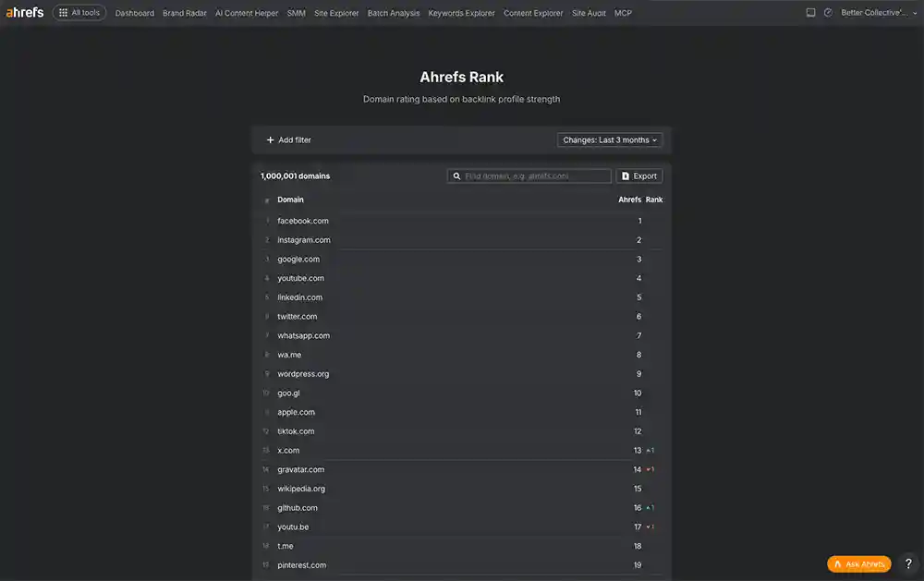Open the MCP menu item
Screen dimensions: 924x581
(x=623, y=13)
